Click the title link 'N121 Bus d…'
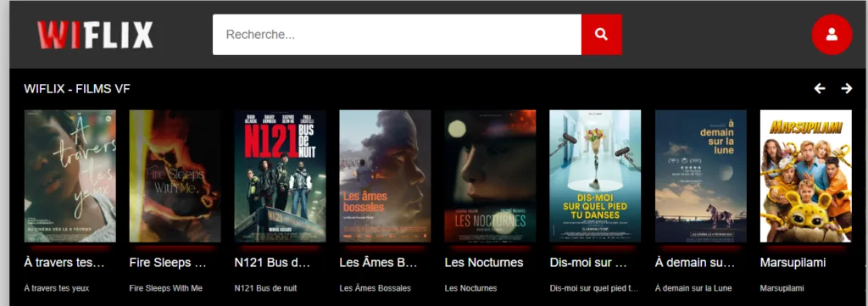Screen dimensions: 868x306 pos(272,263)
